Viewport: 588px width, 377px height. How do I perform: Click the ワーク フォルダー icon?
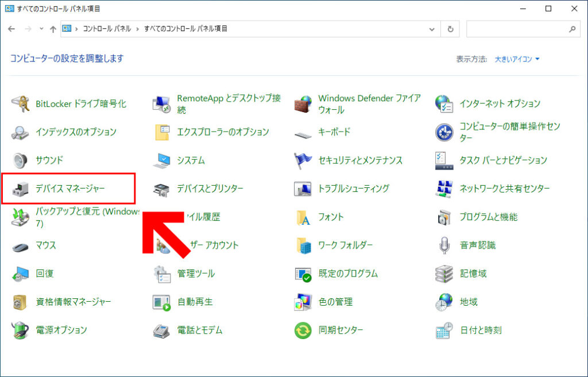pos(303,245)
